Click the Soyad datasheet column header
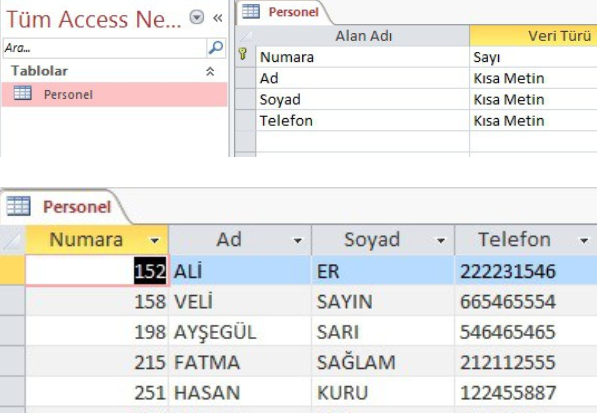 [x=383, y=240]
